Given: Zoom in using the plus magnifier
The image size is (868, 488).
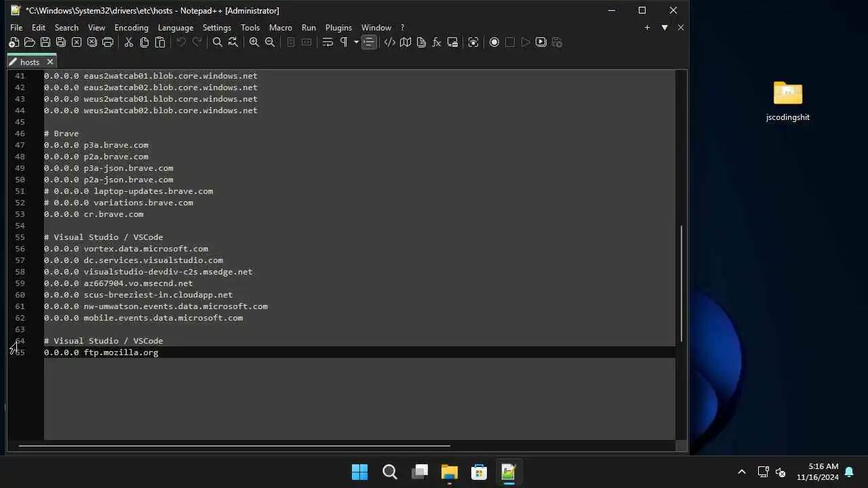Looking at the screenshot, I should 254,42.
